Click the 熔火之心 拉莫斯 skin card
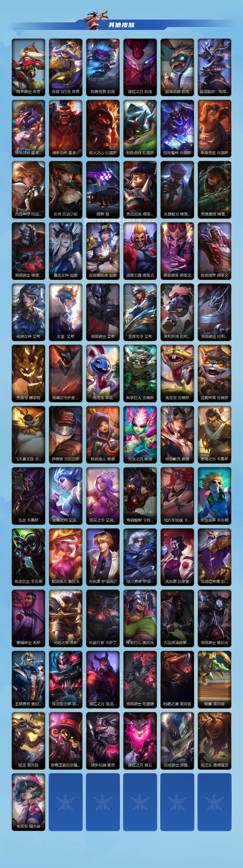Viewport: 243px width, 868px height. tap(103, 129)
